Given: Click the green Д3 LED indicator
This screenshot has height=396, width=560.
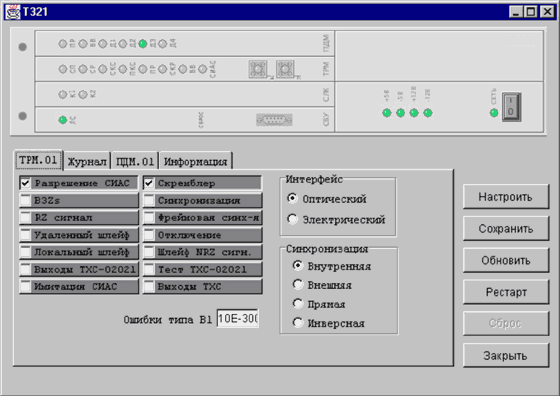Looking at the screenshot, I should pyautogui.click(x=143, y=44).
